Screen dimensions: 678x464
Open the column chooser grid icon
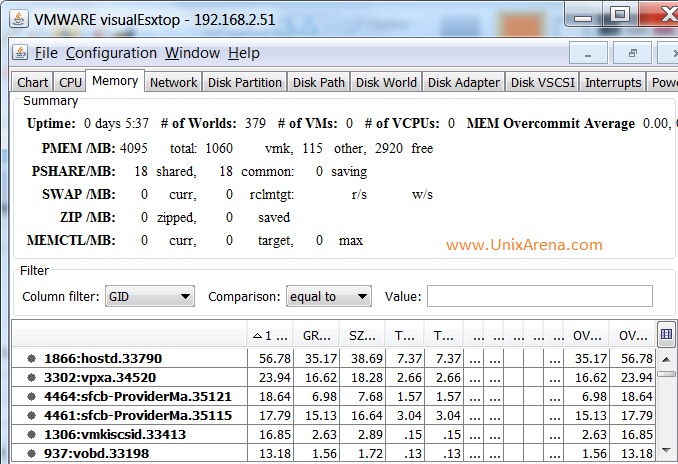click(x=666, y=334)
